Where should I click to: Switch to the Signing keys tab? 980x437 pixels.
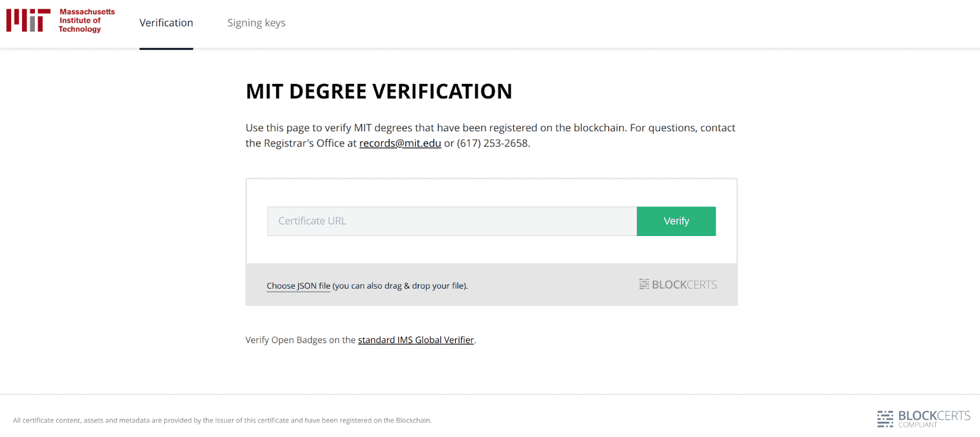point(256,23)
